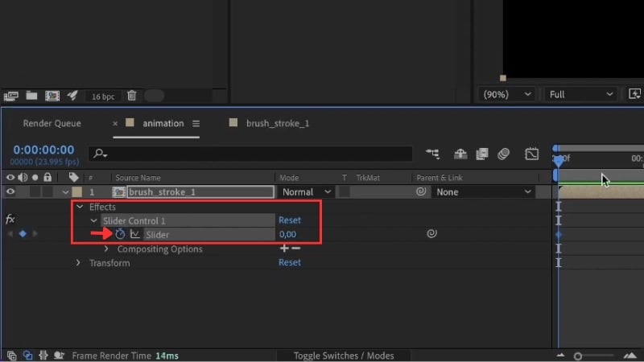Add a compositing option with plus
The width and height of the screenshot is (644, 362).
click(x=284, y=248)
